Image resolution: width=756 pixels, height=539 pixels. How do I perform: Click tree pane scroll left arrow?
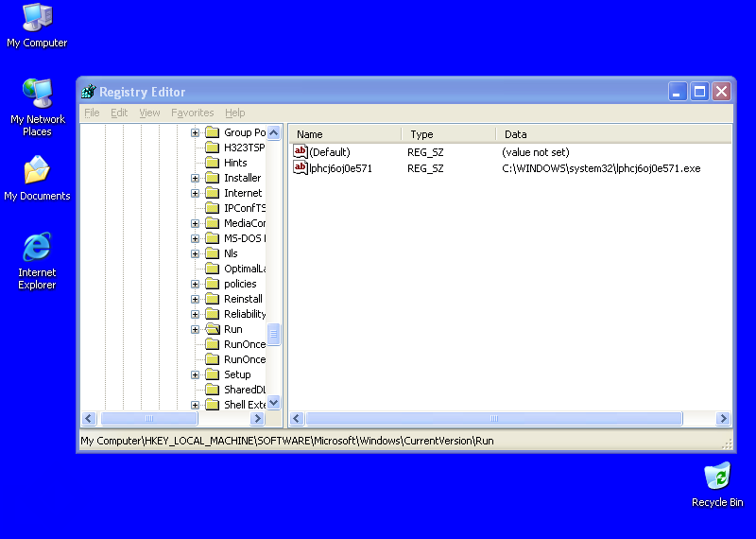89,418
